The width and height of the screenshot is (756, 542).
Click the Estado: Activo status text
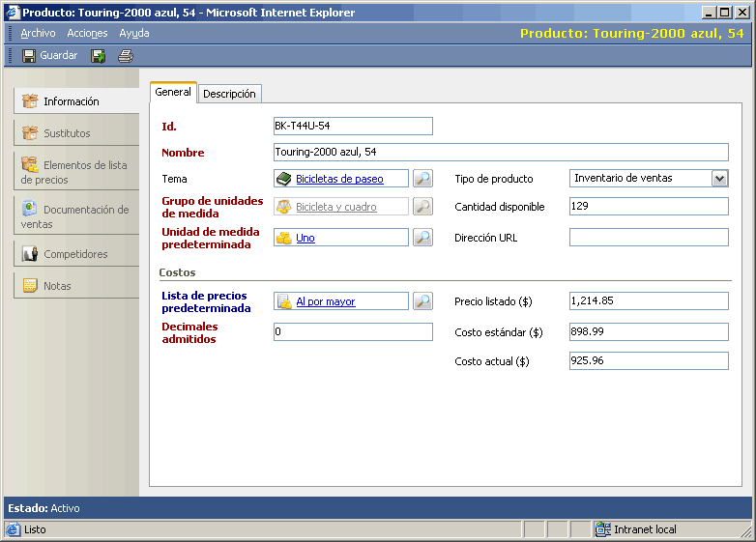click(44, 508)
